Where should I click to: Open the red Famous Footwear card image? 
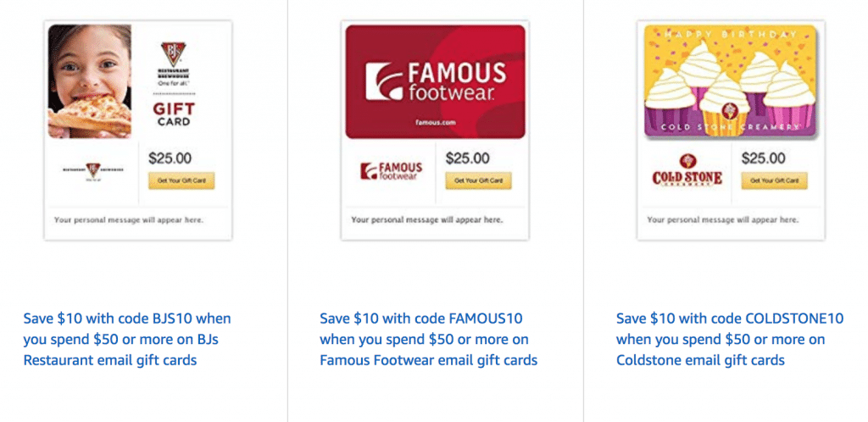click(x=435, y=82)
